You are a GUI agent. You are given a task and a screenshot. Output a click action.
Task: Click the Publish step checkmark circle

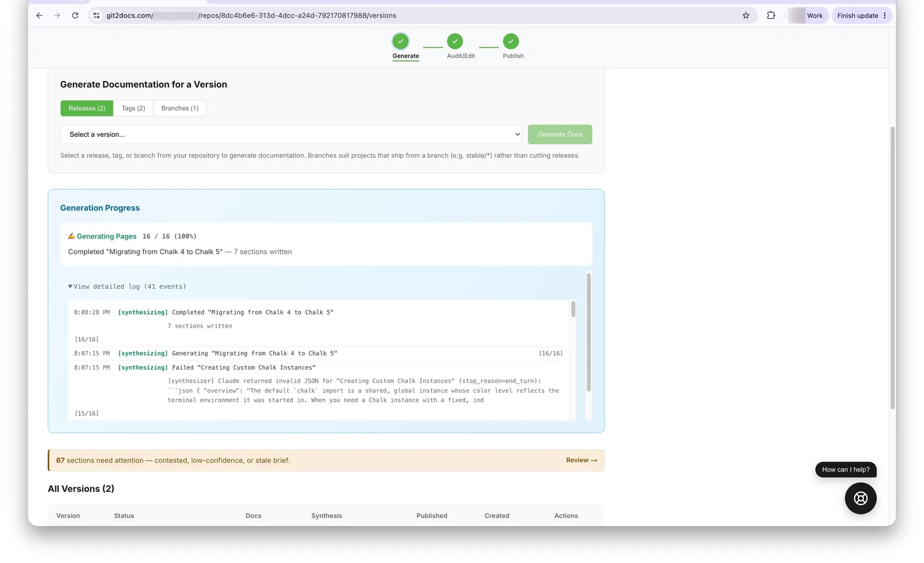click(x=511, y=41)
